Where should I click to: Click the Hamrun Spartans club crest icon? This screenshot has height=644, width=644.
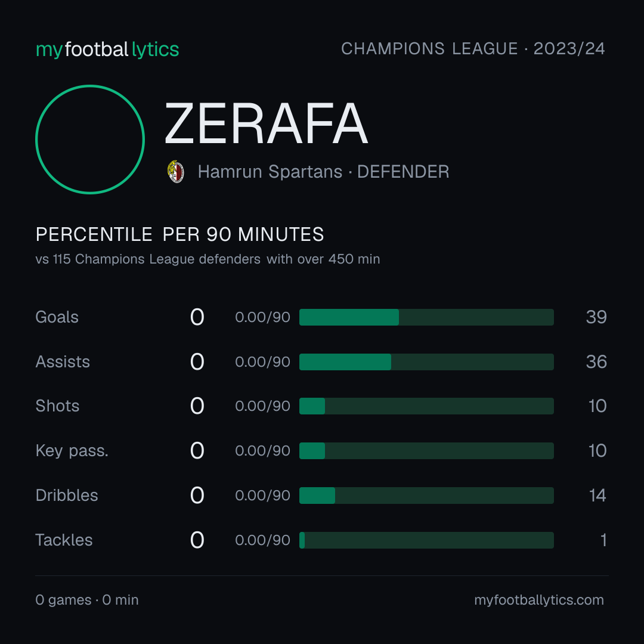(176, 172)
